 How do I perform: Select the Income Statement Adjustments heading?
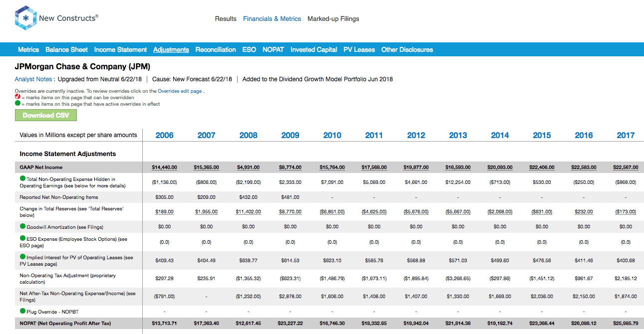tap(68, 154)
